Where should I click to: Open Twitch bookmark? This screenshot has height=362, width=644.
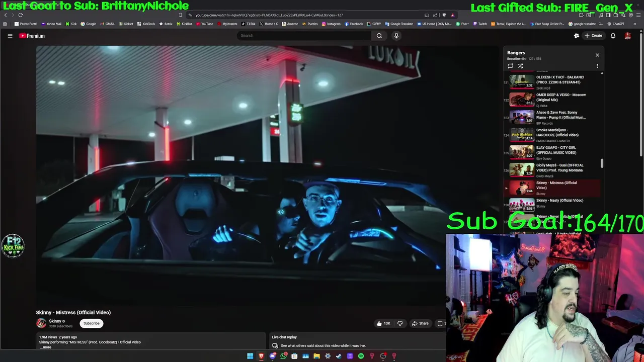(480, 24)
